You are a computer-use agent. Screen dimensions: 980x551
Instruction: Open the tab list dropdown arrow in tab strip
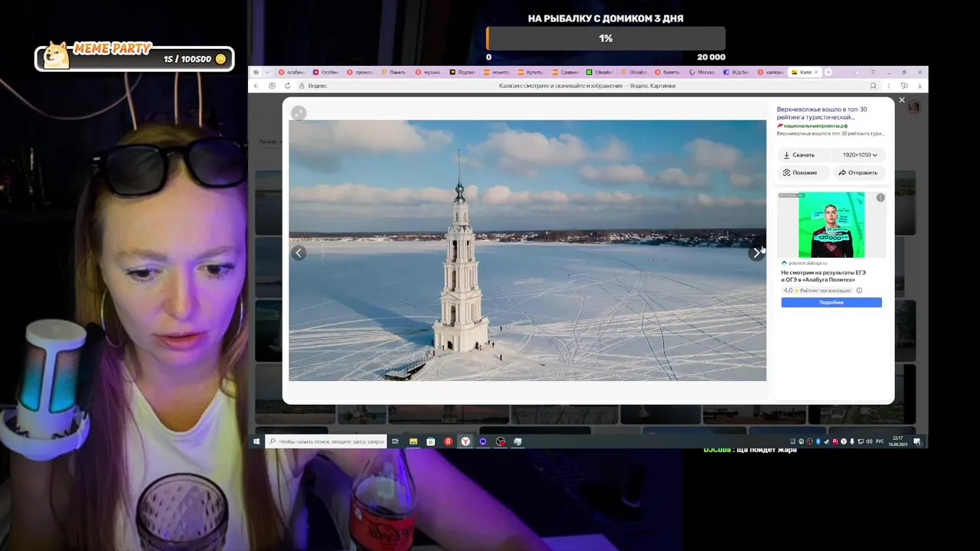tap(266, 72)
